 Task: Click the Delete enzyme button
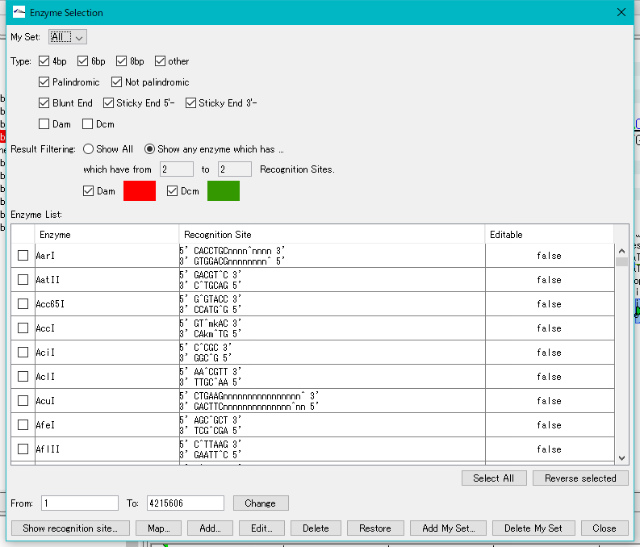pyautogui.click(x=316, y=528)
